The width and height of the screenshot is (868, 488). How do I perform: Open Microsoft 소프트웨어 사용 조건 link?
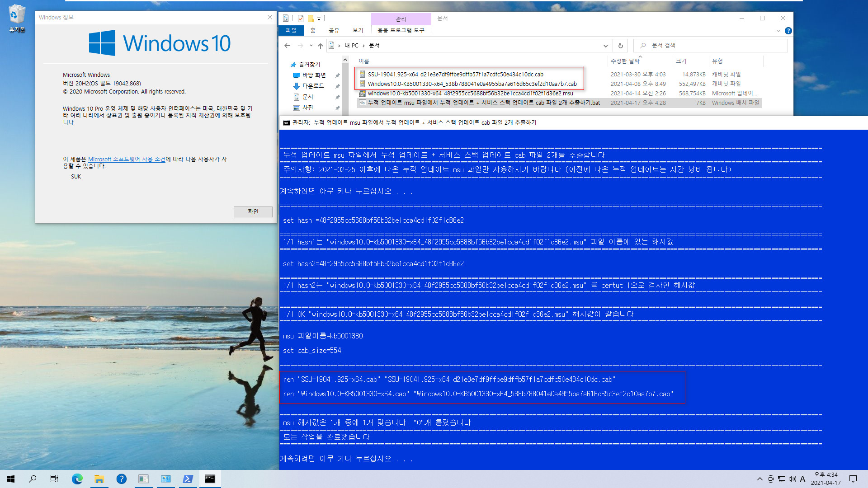pos(127,160)
